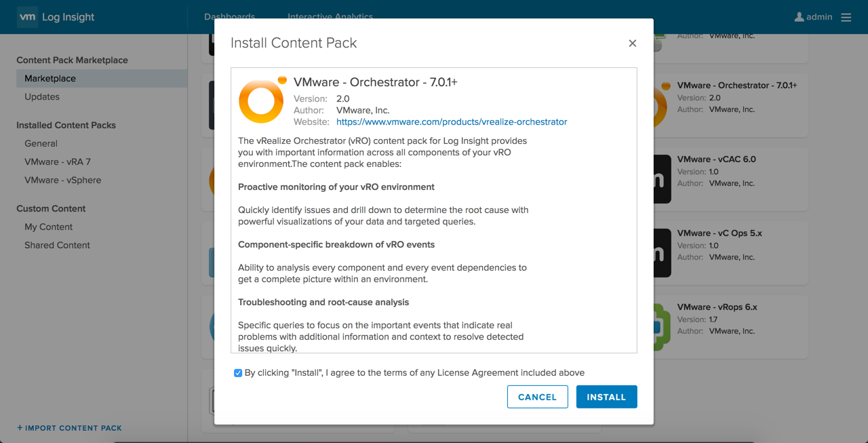Open the Dashboards tab
Viewport: 868px width, 443px height.
[x=229, y=16]
